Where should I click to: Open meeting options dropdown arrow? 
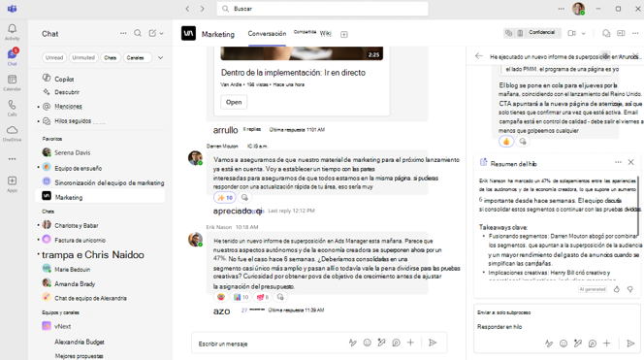click(x=583, y=33)
